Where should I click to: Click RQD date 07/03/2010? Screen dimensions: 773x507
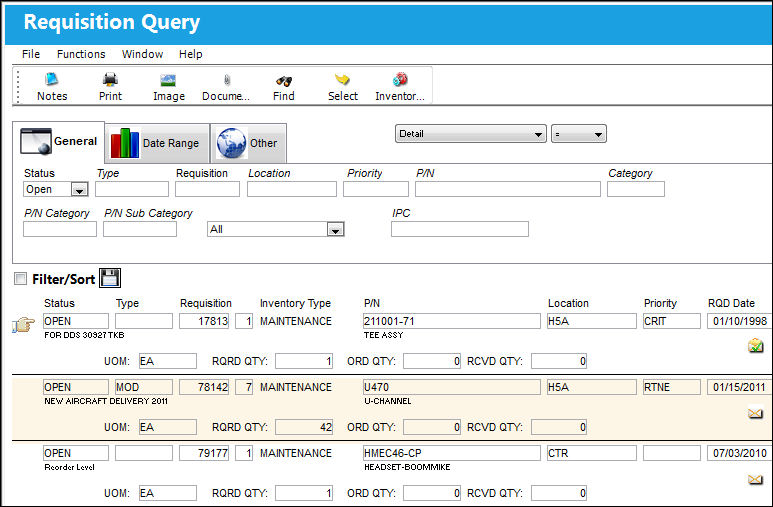[x=738, y=453]
